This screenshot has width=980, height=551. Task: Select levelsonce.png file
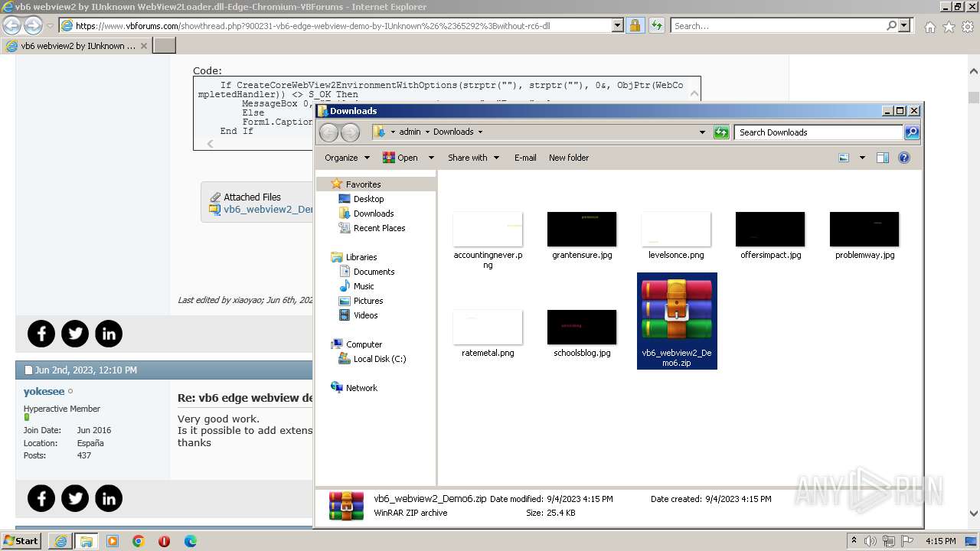point(676,236)
